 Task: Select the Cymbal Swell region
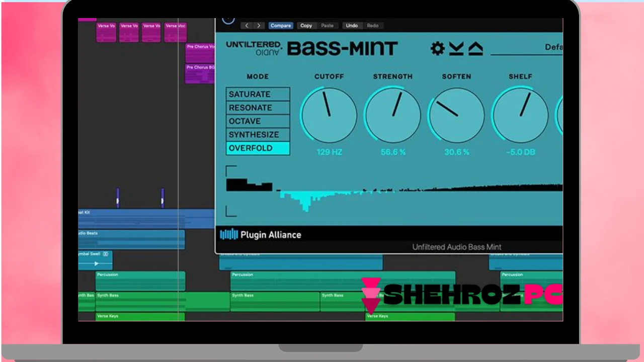(x=95, y=260)
